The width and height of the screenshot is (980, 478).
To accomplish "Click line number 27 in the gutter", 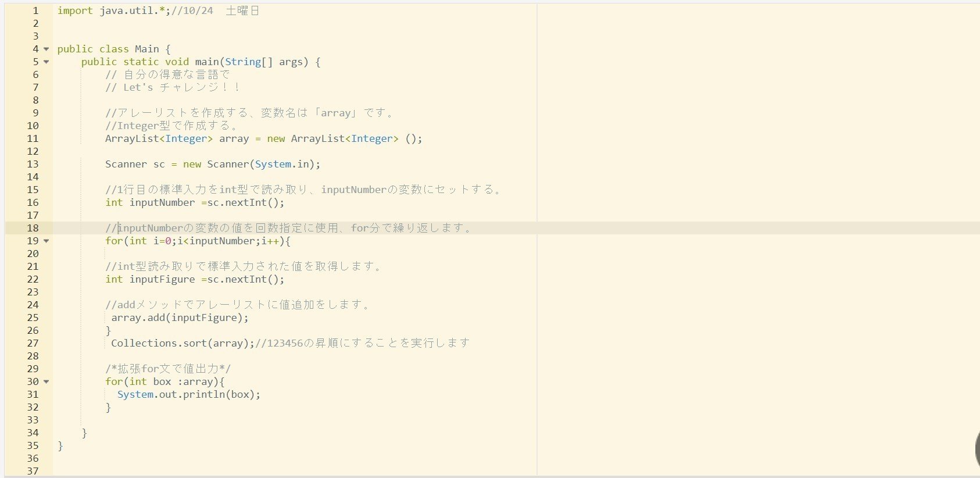I will (33, 344).
